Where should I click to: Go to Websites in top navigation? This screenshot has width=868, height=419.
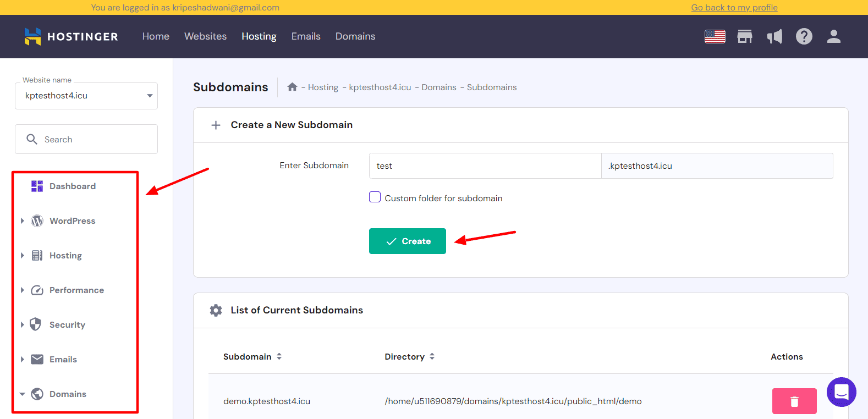point(205,36)
